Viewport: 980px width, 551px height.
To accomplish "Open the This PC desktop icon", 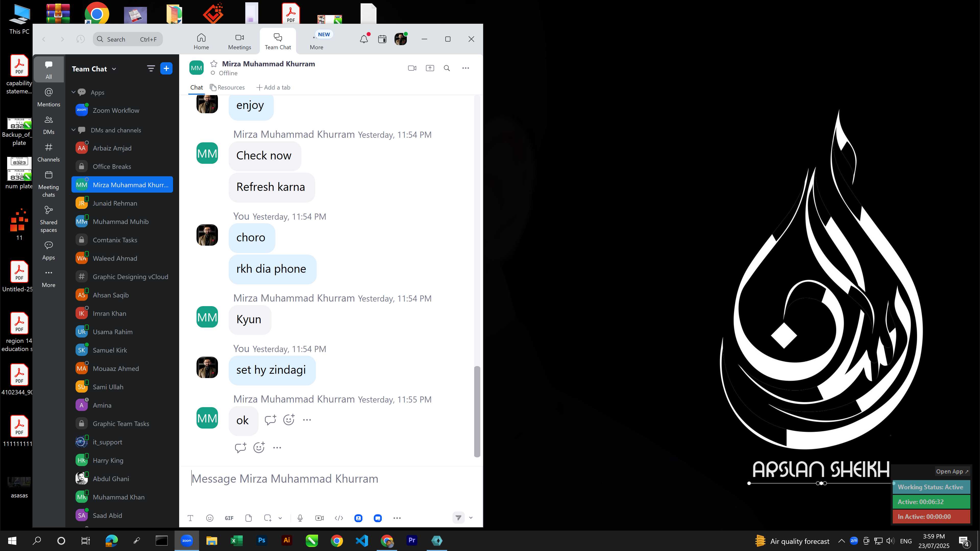I will (19, 19).
